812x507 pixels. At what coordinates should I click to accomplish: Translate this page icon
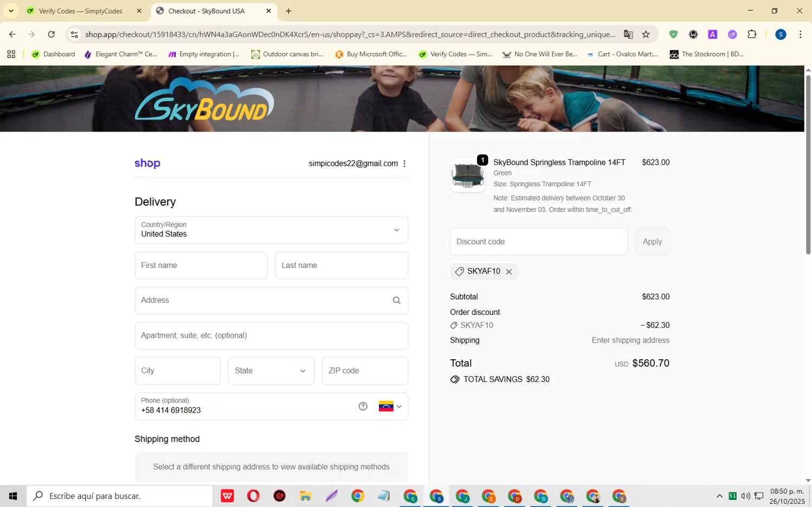(x=628, y=34)
